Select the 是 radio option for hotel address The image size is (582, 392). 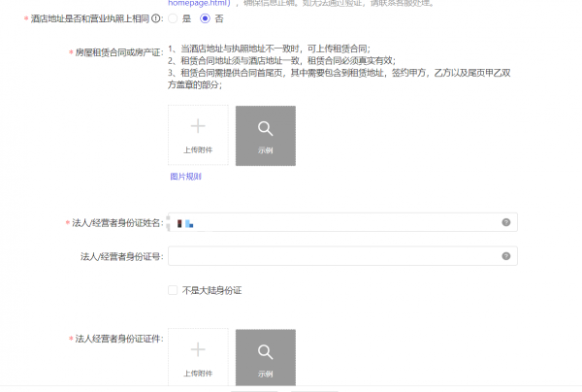click(x=173, y=18)
